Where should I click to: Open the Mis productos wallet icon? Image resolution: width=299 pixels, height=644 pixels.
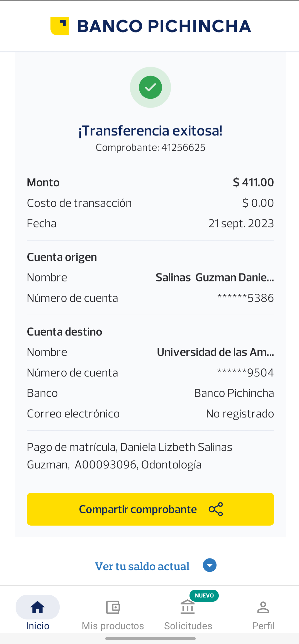pos(113,607)
